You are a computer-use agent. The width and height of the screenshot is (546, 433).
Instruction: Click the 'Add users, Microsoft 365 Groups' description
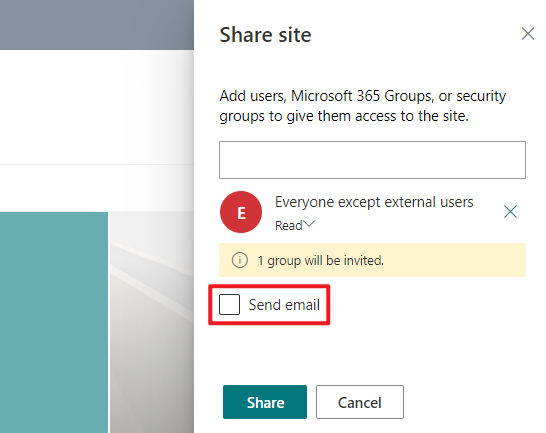coord(362,106)
